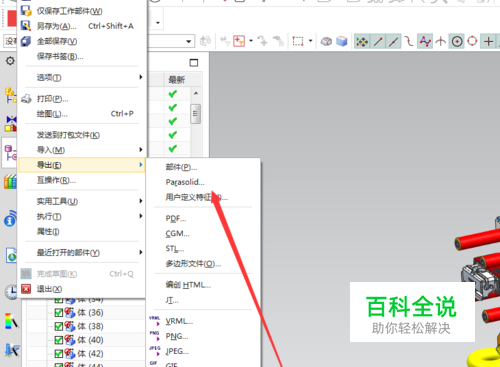Open the Constraint Navigator sidebar tab
Screen dimensions: 500x367
10,123
